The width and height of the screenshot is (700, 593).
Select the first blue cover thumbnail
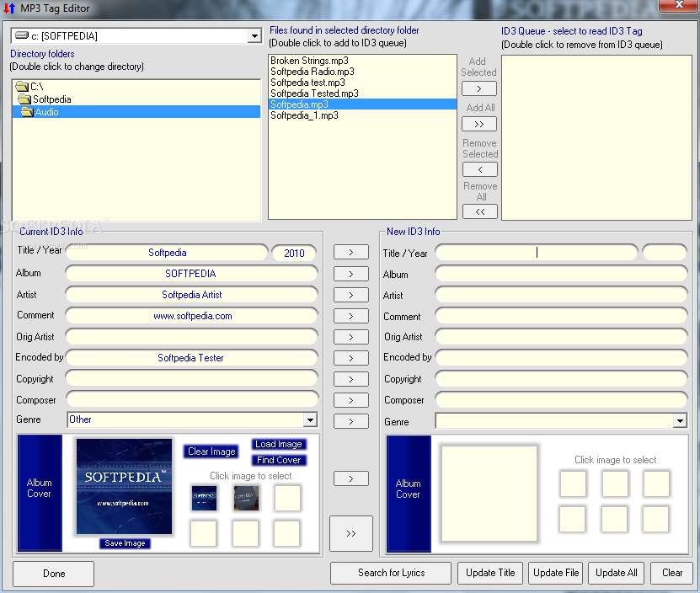(204, 498)
